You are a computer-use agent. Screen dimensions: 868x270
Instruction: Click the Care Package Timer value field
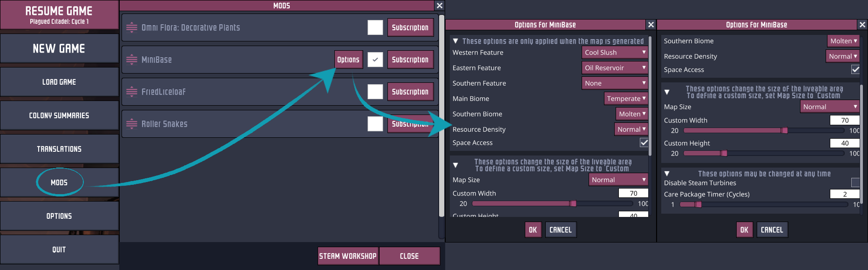point(844,194)
